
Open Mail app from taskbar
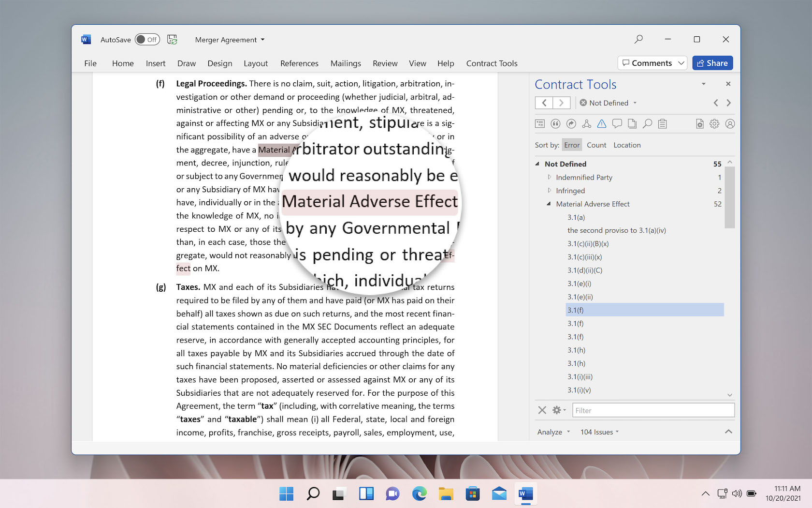pyautogui.click(x=499, y=493)
